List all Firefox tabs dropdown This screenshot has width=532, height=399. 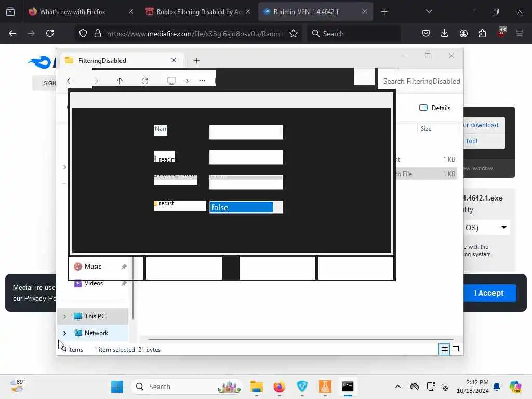click(x=429, y=11)
